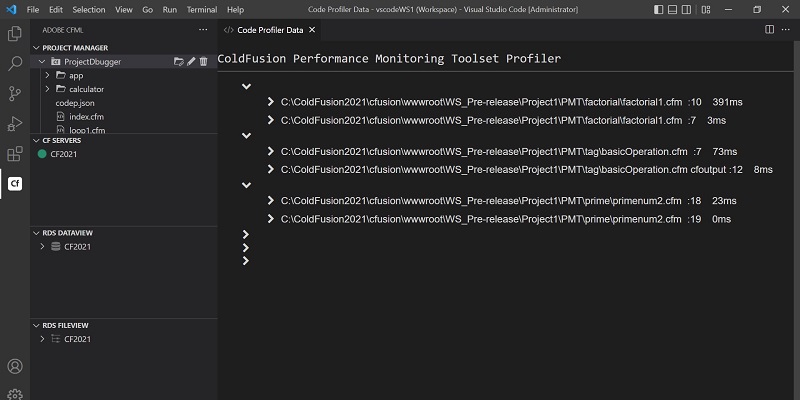Open the Terminal menu

201,9
